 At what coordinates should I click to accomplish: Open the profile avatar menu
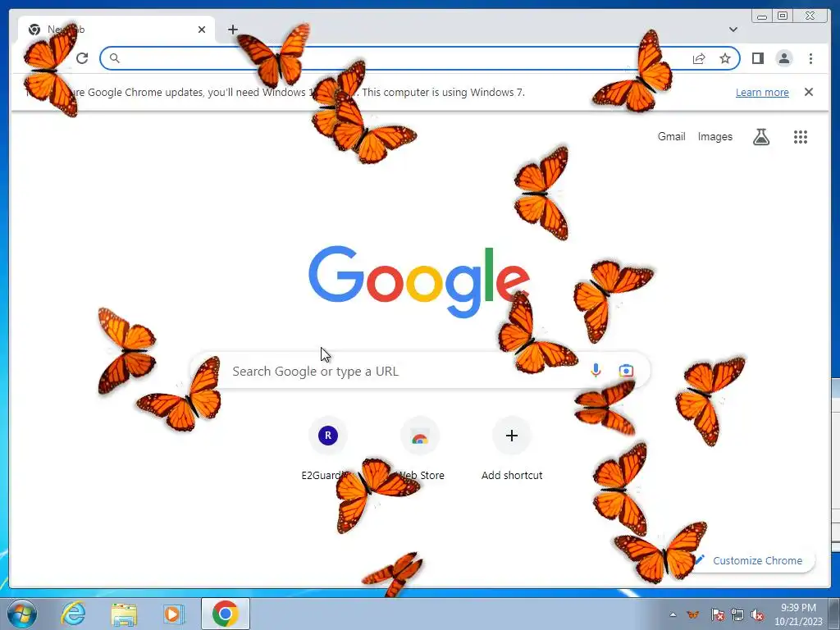pos(783,58)
